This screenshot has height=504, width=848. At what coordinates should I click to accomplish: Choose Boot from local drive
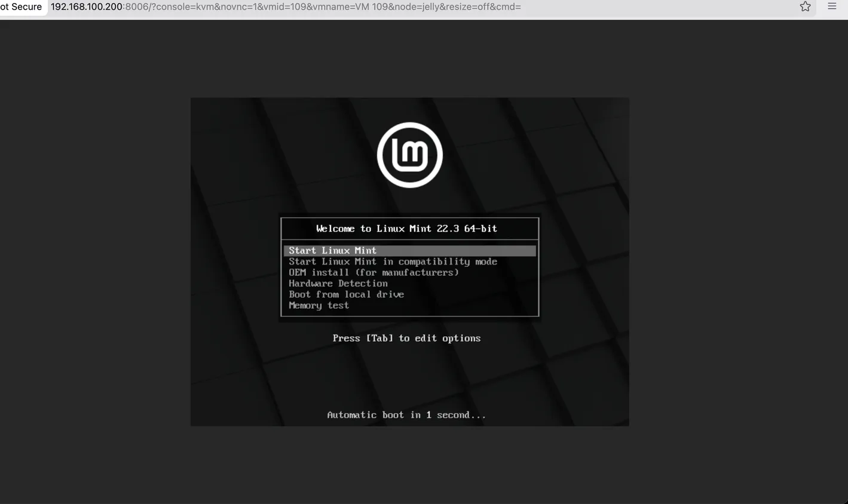(x=347, y=294)
